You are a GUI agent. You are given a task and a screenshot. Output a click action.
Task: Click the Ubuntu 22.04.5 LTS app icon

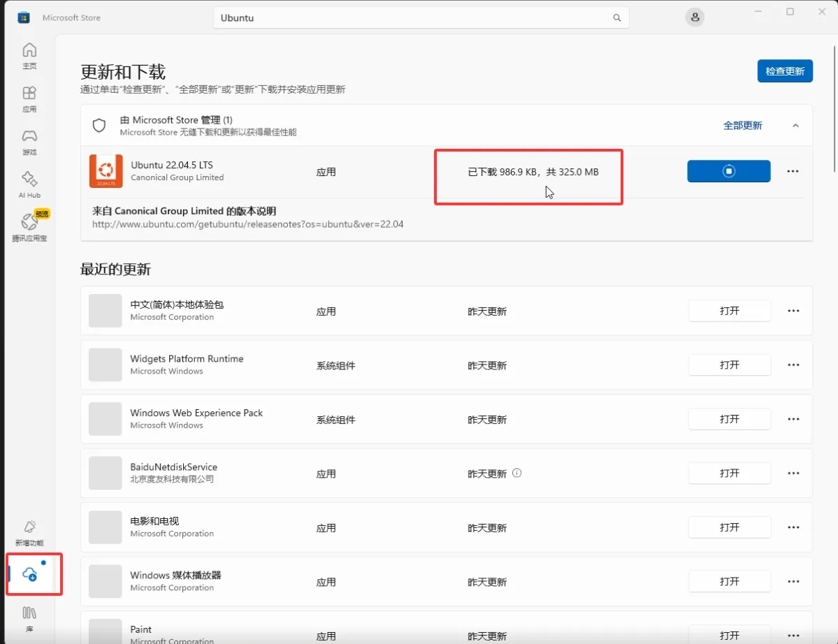[106, 171]
